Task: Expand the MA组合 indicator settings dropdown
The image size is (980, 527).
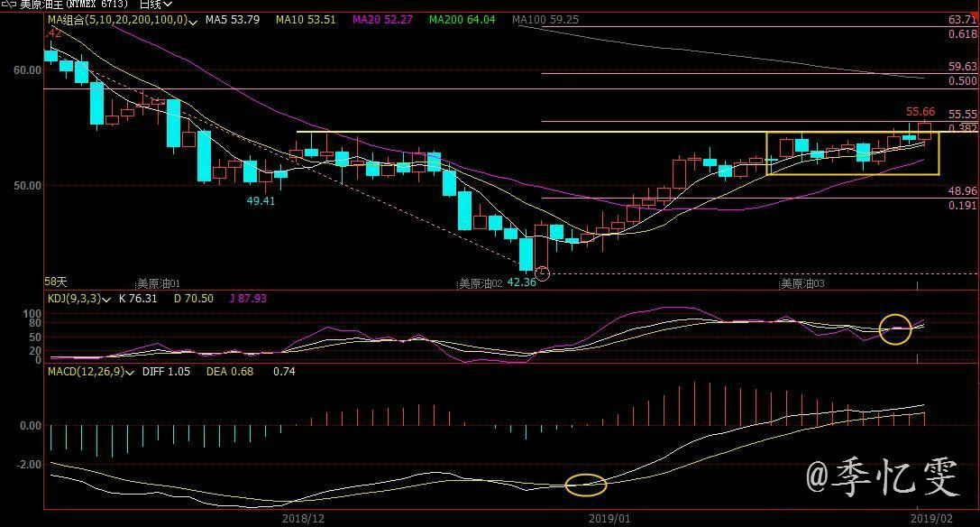Action: [x=193, y=19]
